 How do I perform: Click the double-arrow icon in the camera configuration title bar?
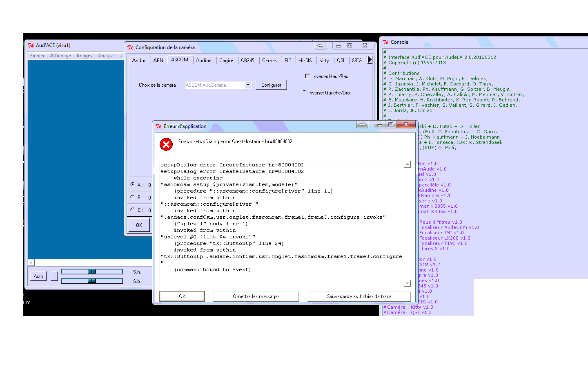(321, 45)
